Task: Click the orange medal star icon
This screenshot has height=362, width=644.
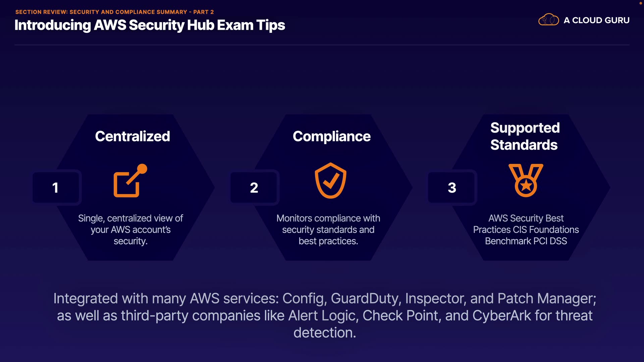Action: (x=526, y=181)
